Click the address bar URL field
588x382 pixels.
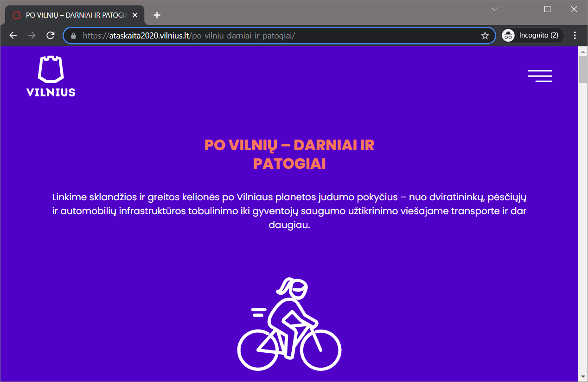tap(278, 36)
